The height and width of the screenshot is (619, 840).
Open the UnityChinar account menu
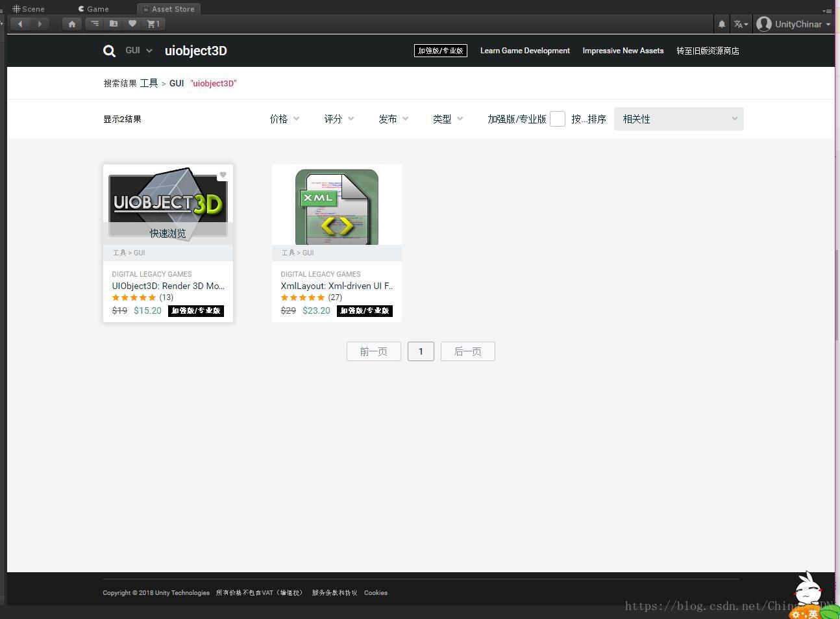point(793,24)
